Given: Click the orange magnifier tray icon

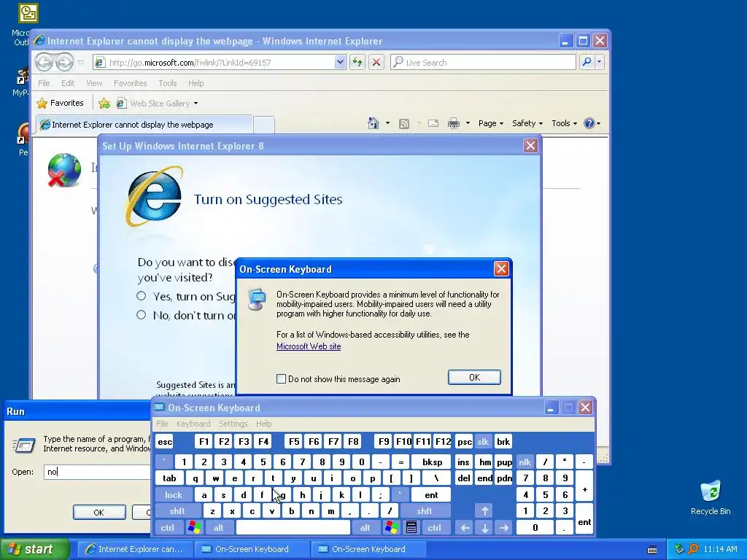Looking at the screenshot, I should click(693, 549).
